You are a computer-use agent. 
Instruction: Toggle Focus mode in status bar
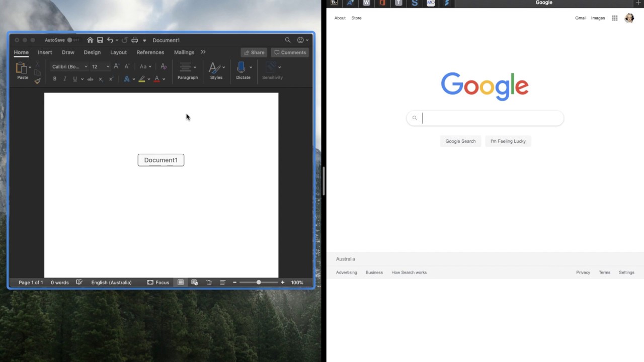click(158, 283)
